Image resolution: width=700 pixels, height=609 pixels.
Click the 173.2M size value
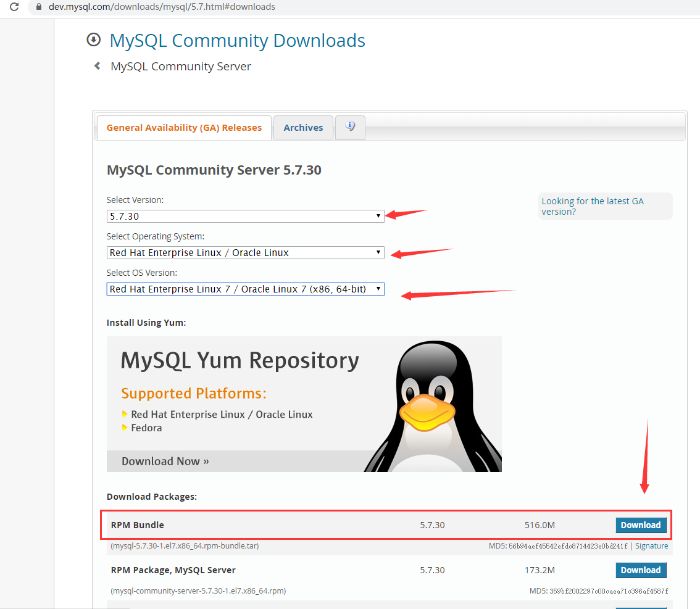click(x=540, y=570)
